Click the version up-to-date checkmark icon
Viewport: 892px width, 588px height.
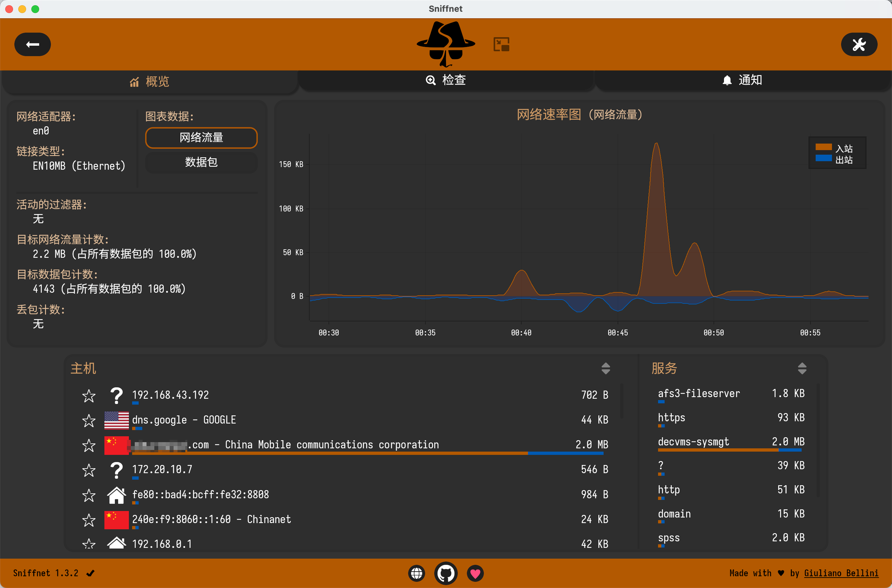point(90,573)
